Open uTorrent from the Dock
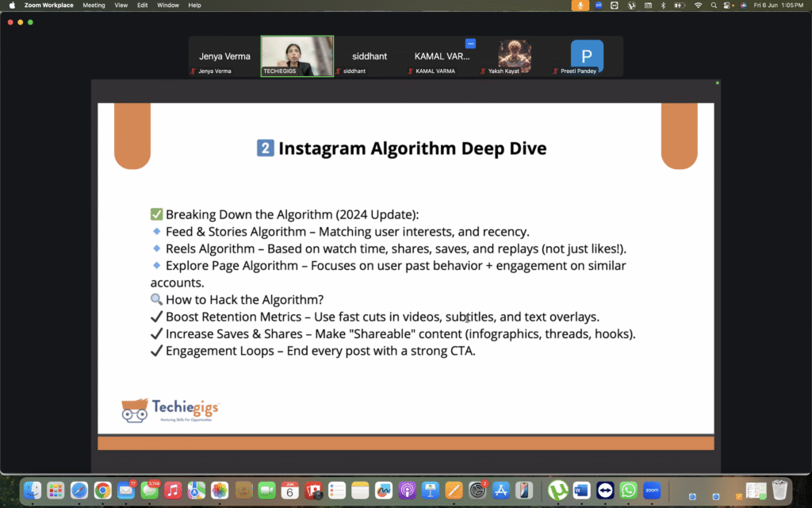 558,491
